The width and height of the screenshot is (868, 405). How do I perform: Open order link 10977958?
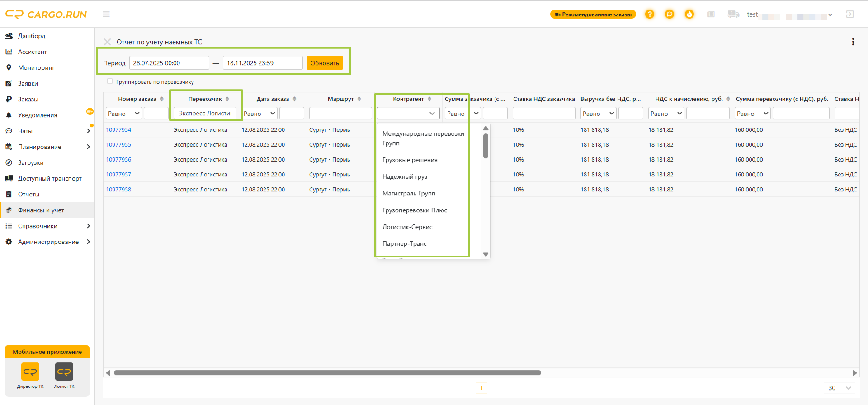pos(118,190)
